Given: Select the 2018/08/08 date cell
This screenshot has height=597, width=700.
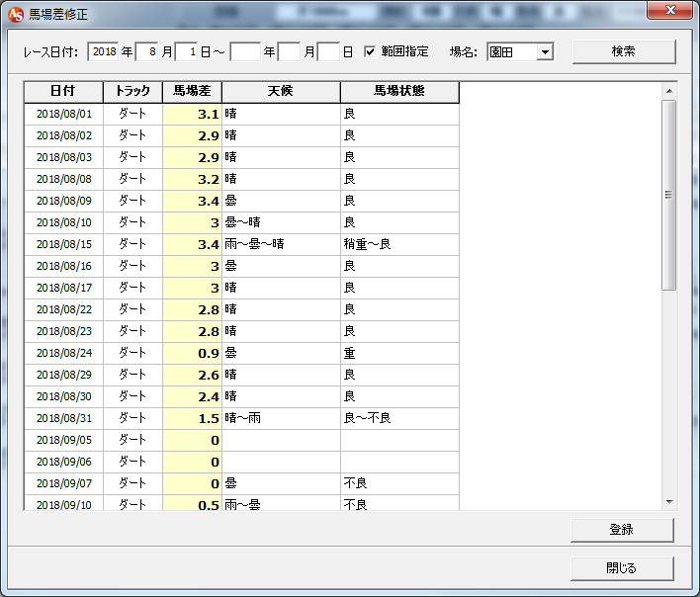Looking at the screenshot, I should [x=64, y=179].
